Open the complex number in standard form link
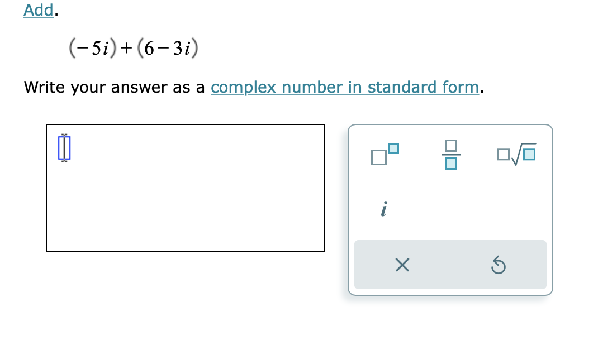This screenshot has height=364, width=598. point(344,87)
